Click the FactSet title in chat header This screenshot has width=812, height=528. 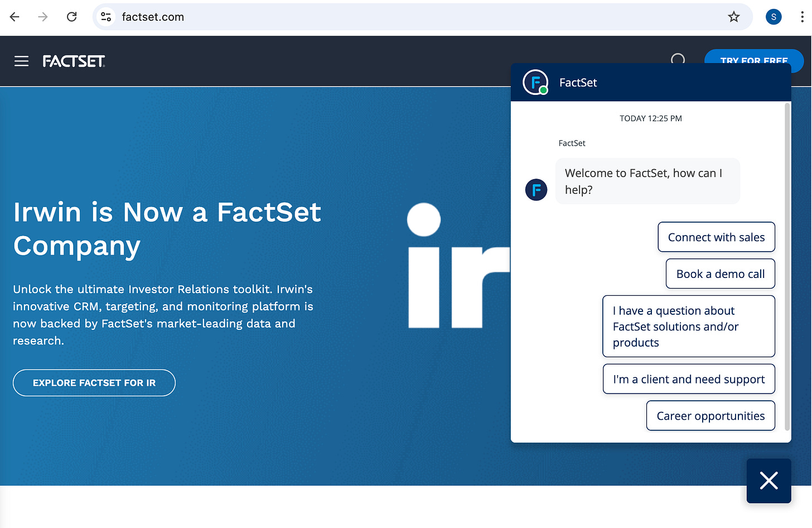point(578,83)
